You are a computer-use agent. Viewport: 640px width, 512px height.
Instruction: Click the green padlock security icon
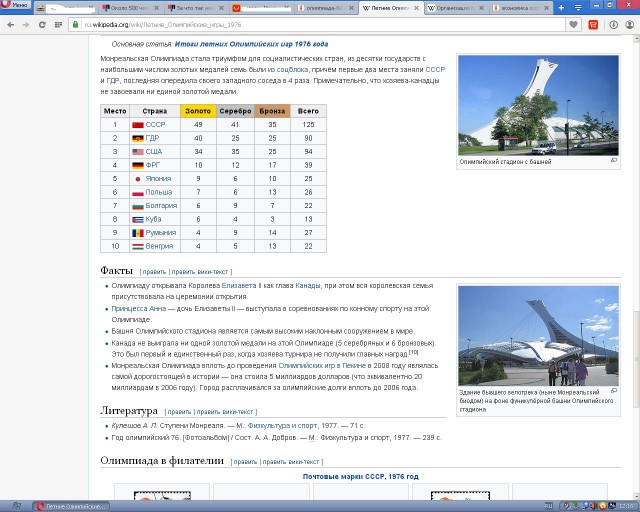pyautogui.click(x=76, y=24)
